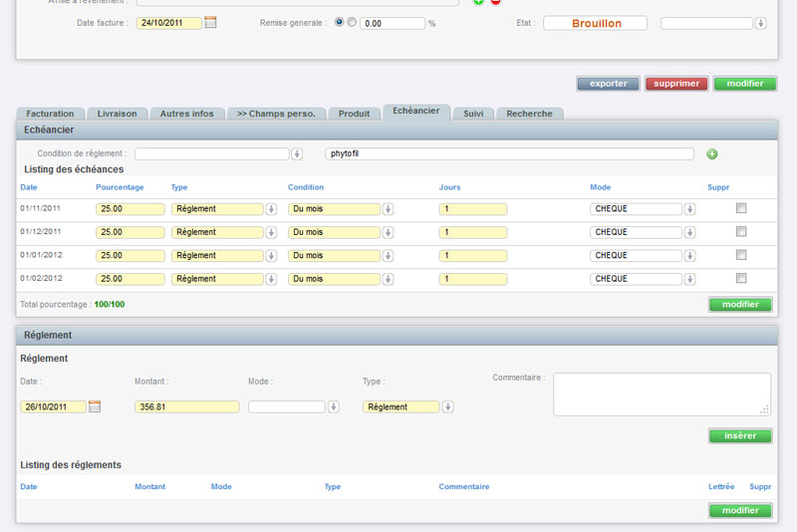Tick Suppr checkbox for 01/02/2012 échéance
The width and height of the screenshot is (797, 532).
click(741, 278)
